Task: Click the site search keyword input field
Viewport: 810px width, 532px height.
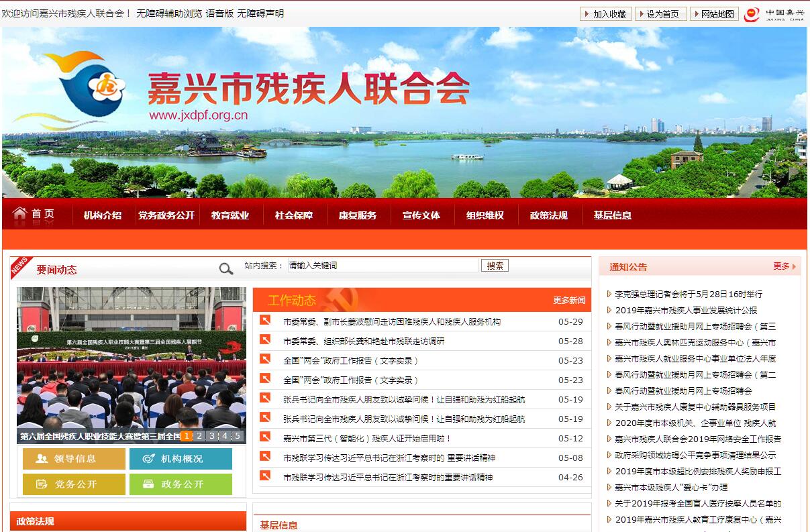Action: [383, 266]
